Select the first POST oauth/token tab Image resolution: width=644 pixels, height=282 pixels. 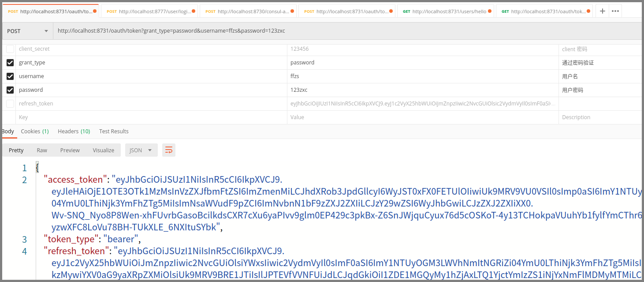tap(50, 11)
